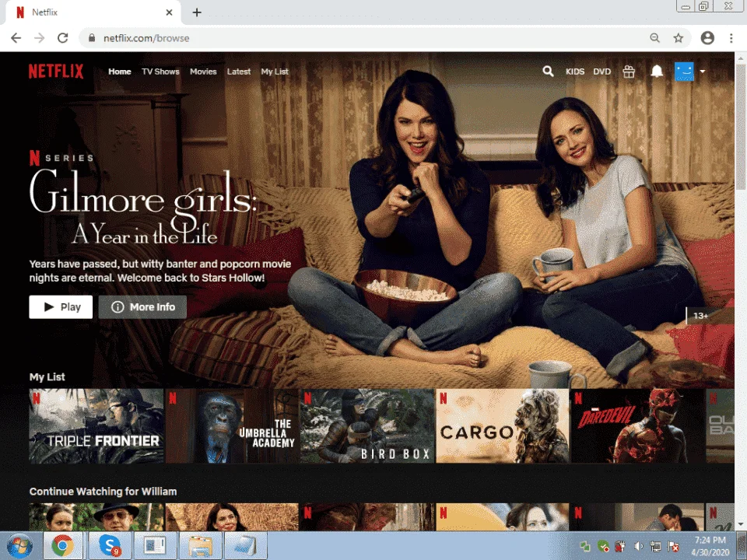Open the Chrome user account icon
The image size is (747, 560).
click(x=707, y=38)
